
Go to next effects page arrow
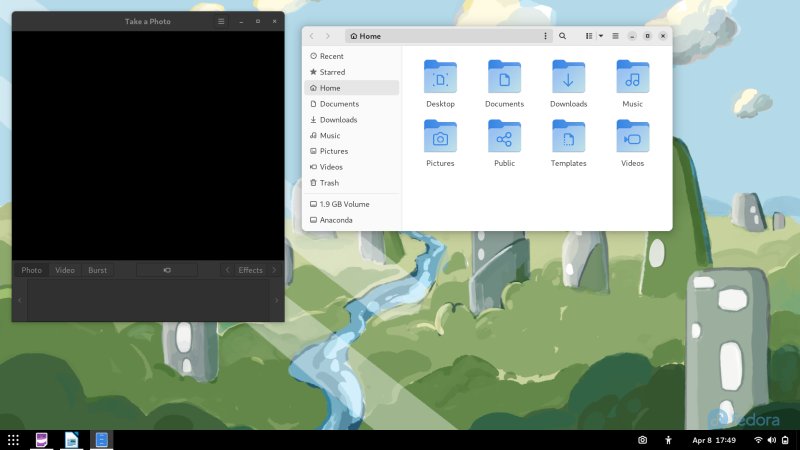(274, 270)
